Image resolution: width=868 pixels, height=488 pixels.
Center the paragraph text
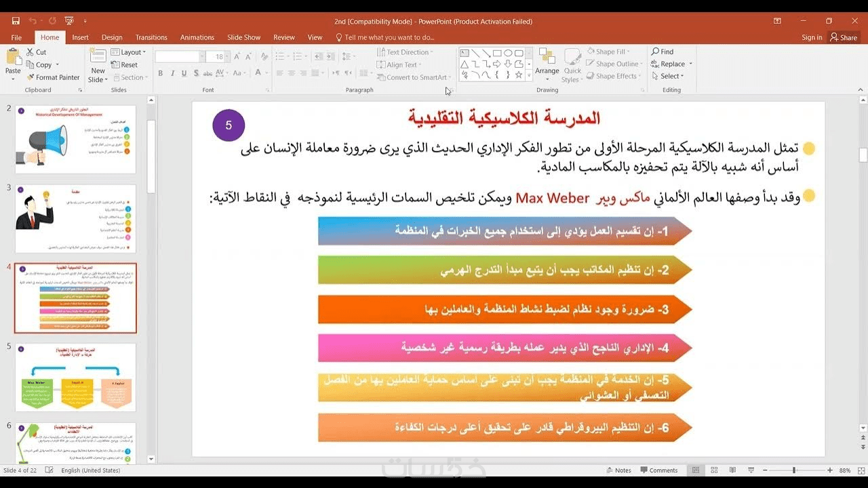[x=292, y=73]
